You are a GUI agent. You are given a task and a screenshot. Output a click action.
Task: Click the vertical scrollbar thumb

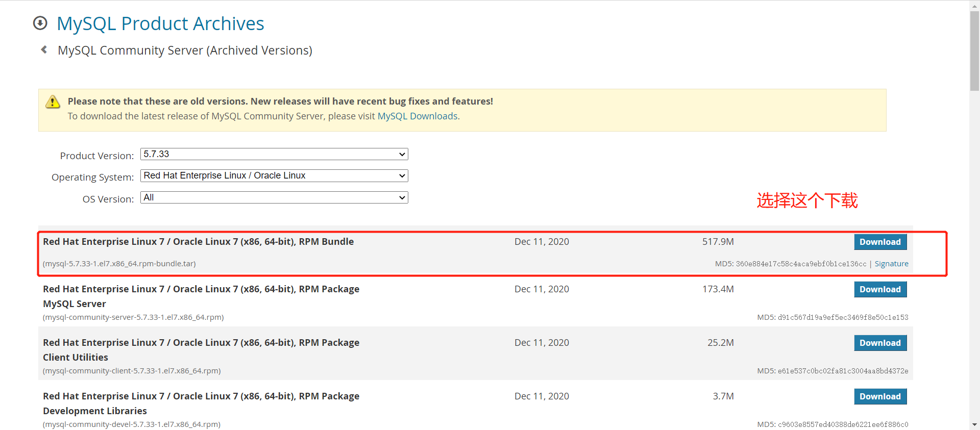[974, 51]
